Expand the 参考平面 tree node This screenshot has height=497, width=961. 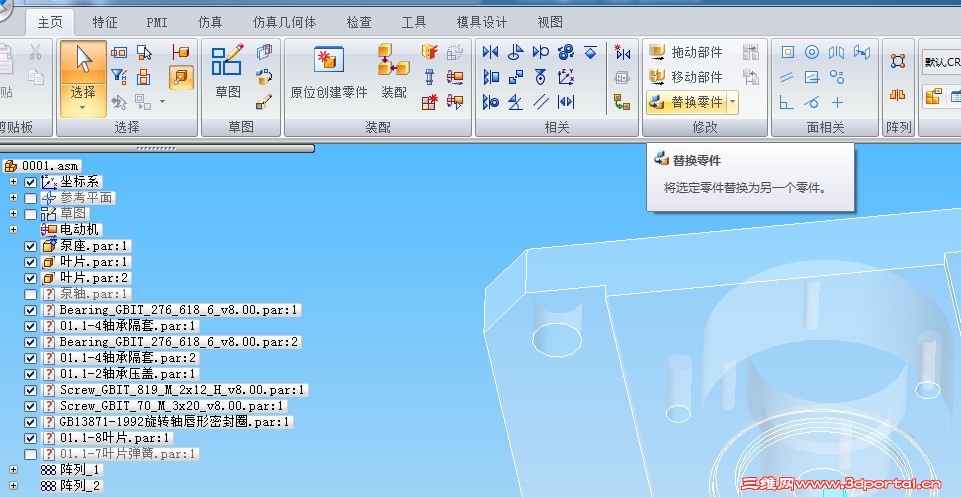13,198
